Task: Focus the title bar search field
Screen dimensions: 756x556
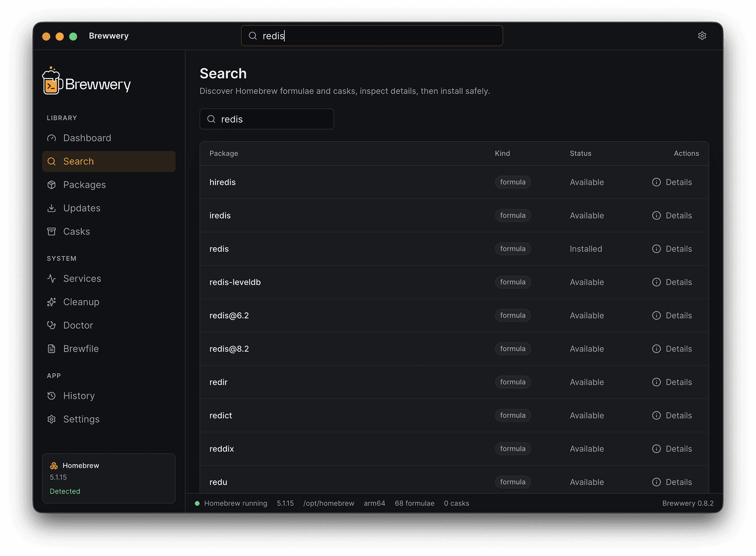Action: tap(372, 36)
